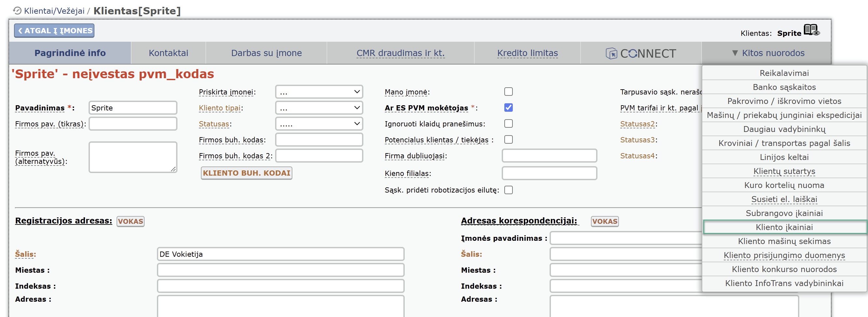This screenshot has height=317, width=868.
Task: Click the orange Statusas2 label link
Action: tap(637, 124)
